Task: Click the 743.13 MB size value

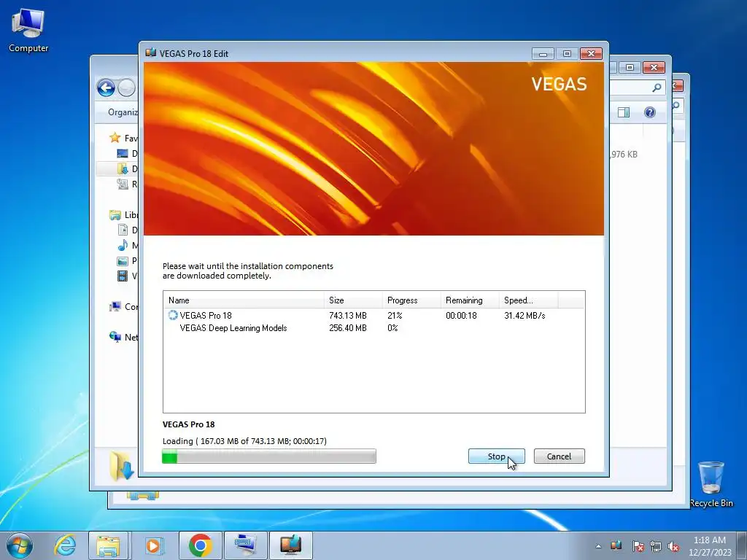Action: click(348, 315)
